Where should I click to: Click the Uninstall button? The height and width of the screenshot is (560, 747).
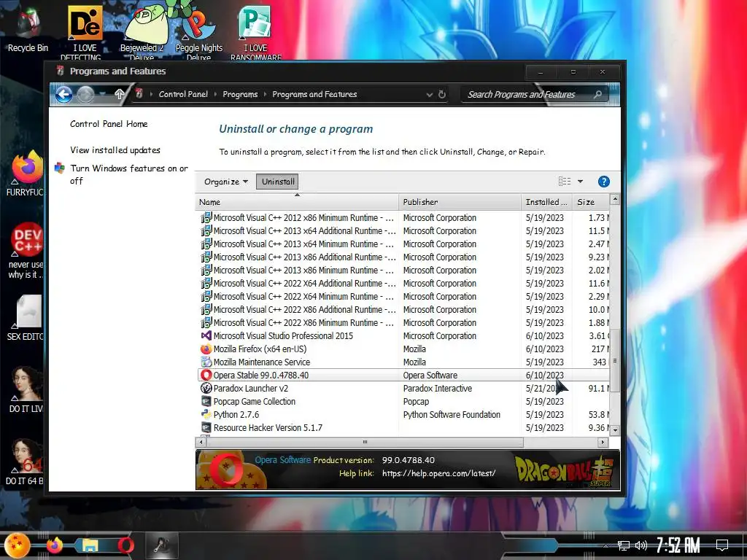[278, 182]
